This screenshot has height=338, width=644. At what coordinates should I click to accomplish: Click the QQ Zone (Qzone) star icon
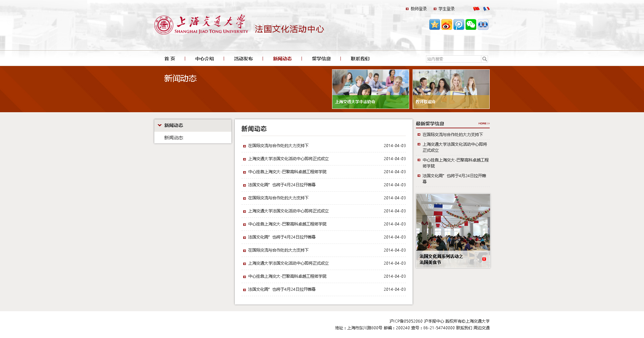434,24
